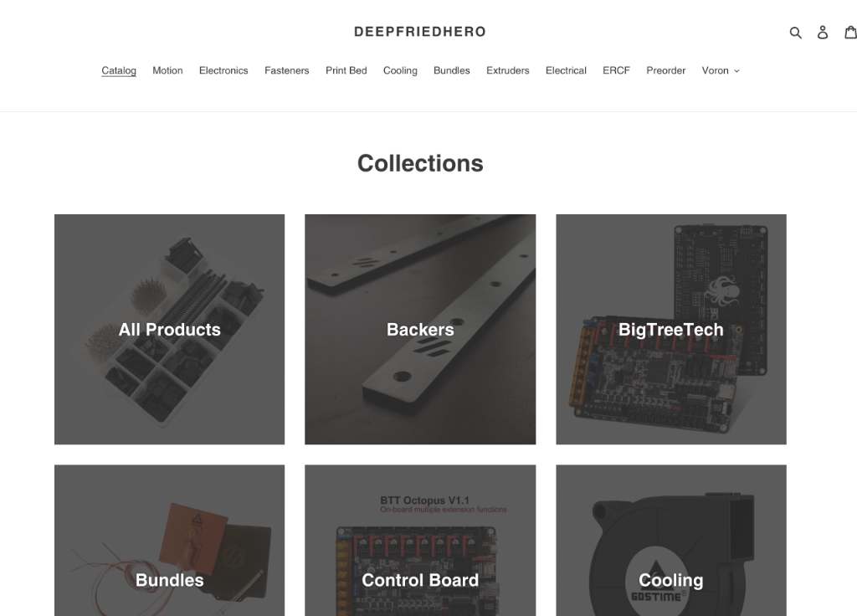This screenshot has width=857, height=616.
Task: Expand the Voron dropdown chevron
Action: (736, 71)
